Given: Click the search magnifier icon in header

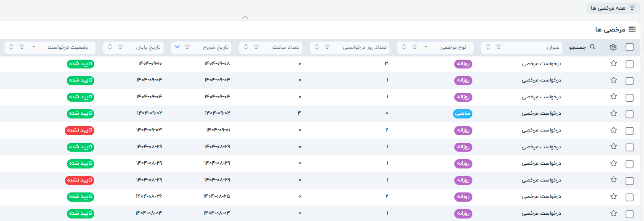Looking at the screenshot, I should [593, 47].
